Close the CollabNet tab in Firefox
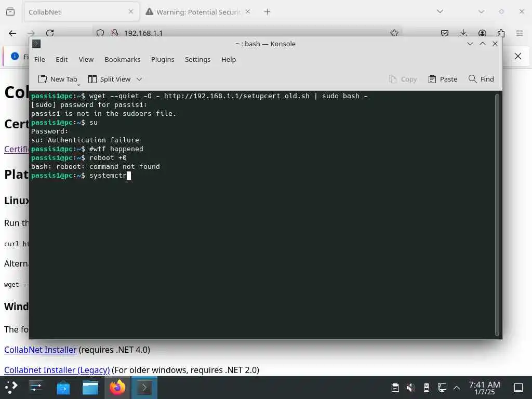532x399 pixels. point(131,11)
